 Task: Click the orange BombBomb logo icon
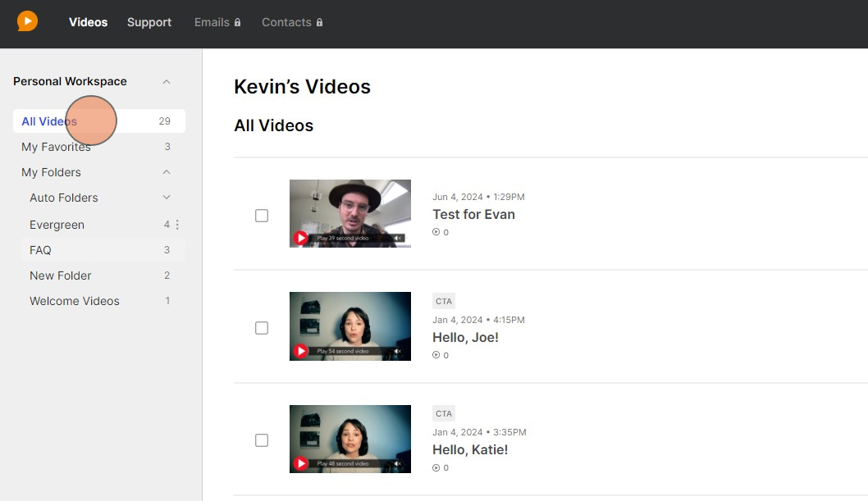(x=27, y=21)
